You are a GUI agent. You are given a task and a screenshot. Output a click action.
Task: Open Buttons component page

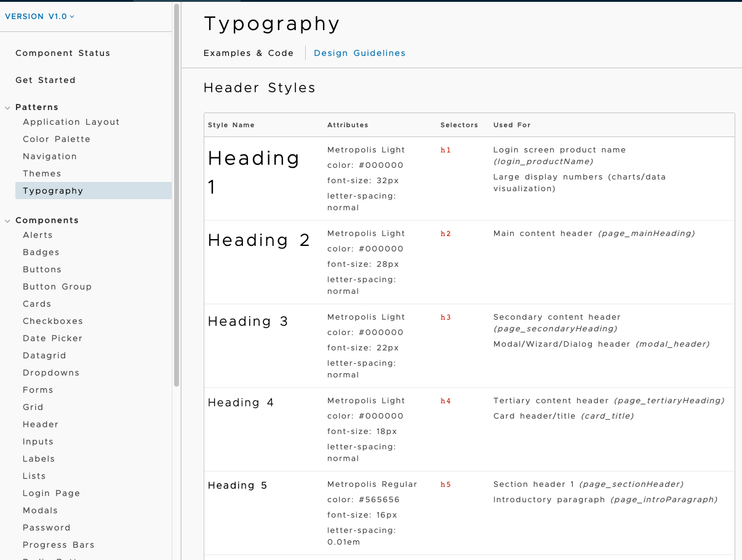point(42,270)
